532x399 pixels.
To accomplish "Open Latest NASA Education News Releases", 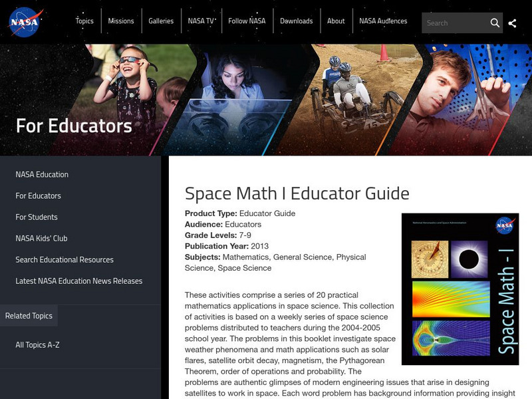I will pyautogui.click(x=78, y=281).
